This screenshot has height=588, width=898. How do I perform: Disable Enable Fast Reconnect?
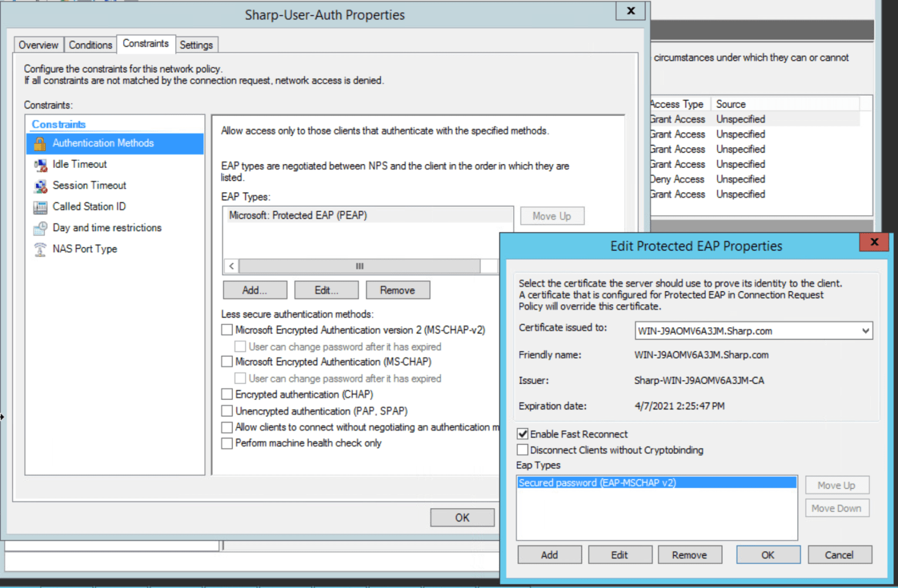[x=523, y=434]
